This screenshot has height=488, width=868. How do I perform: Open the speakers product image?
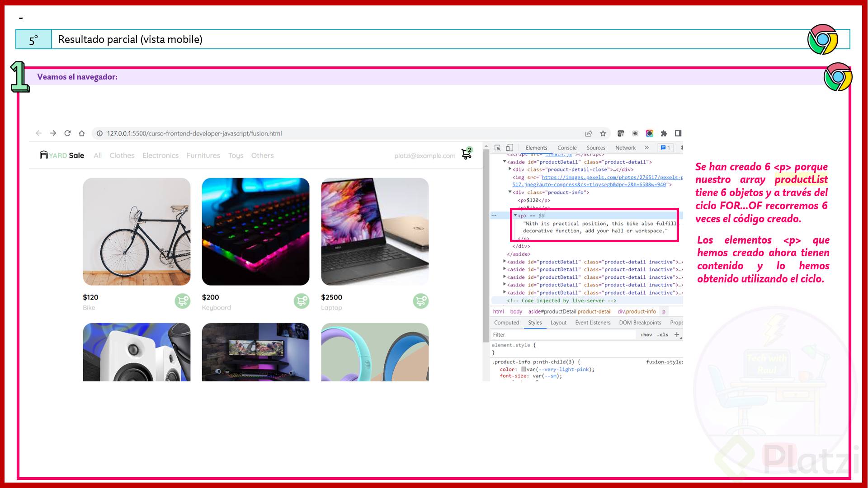pos(137,352)
